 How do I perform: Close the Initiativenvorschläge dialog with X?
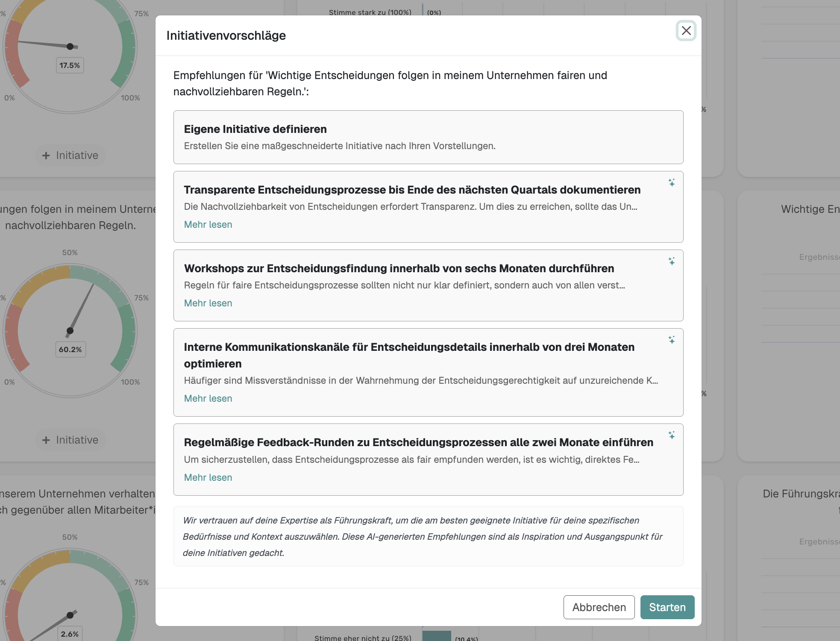686,31
